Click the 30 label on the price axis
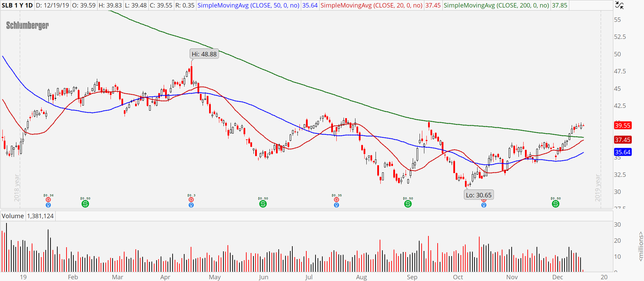 point(617,192)
